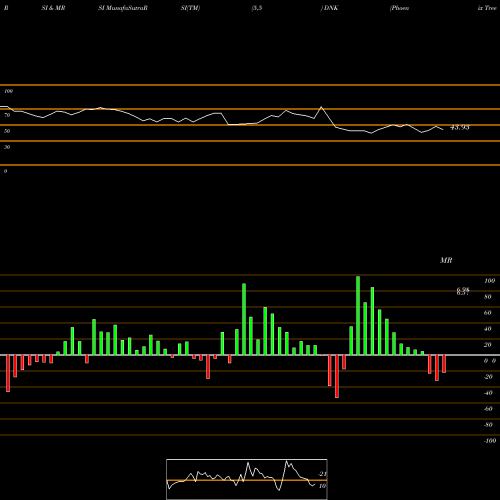The height and width of the screenshot is (500, 500).
Task: Click the 20 label on the MR axis
Action: point(488,345)
